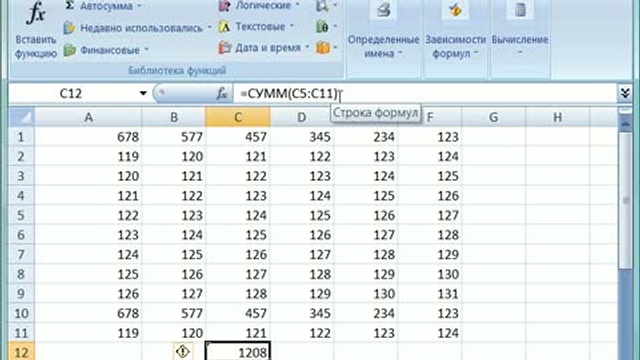Click the Дата и время book icon
The width and height of the screenshot is (640, 360).
[x=224, y=48]
